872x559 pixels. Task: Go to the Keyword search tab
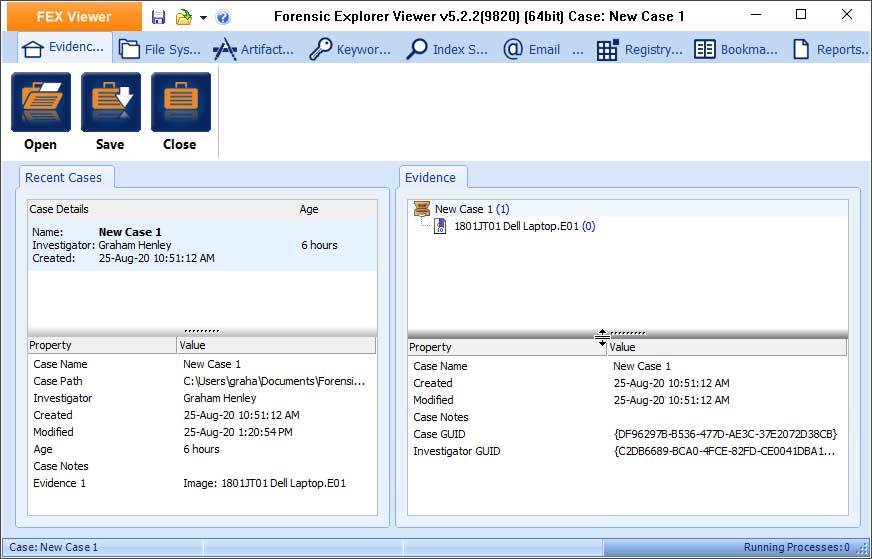coord(350,49)
